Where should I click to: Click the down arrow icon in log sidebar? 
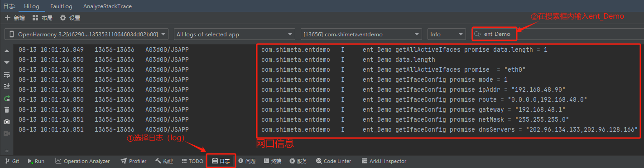pyautogui.click(x=6, y=62)
